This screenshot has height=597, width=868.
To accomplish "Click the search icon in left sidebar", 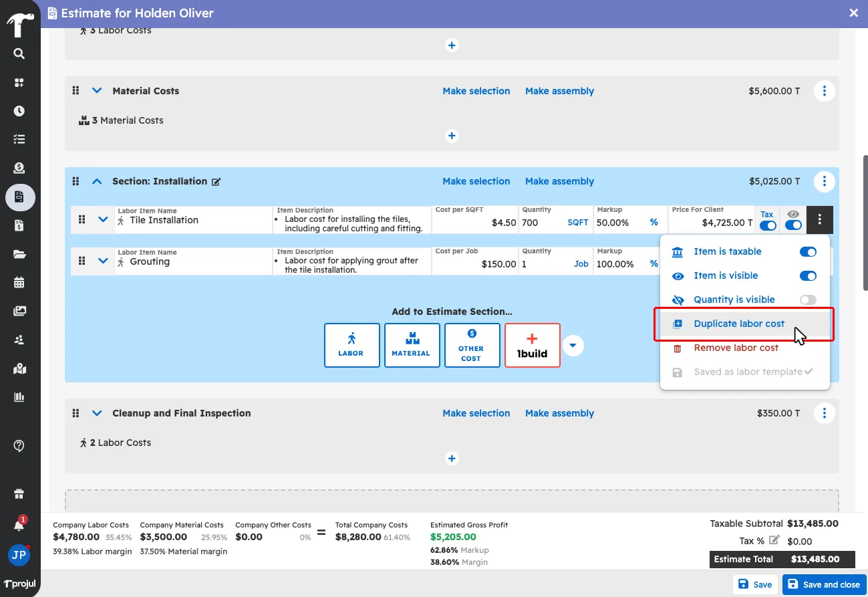I will 19,53.
